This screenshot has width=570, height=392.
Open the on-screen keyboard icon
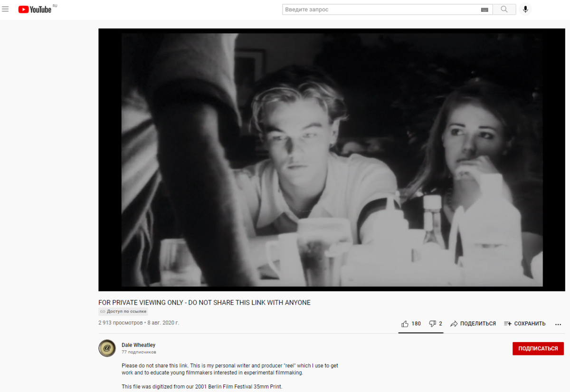click(484, 10)
